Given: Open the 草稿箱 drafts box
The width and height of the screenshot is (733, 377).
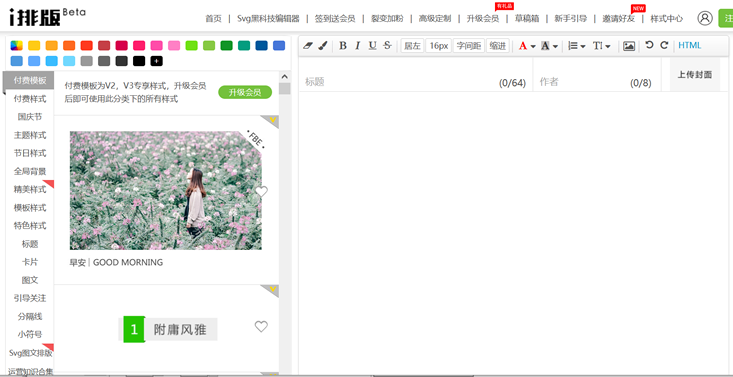Looking at the screenshot, I should (x=527, y=19).
